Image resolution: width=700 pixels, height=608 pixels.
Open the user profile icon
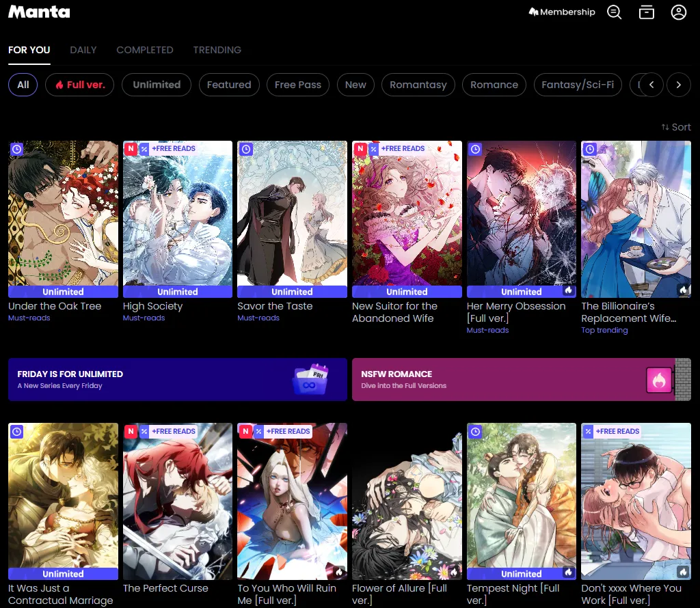pyautogui.click(x=678, y=12)
